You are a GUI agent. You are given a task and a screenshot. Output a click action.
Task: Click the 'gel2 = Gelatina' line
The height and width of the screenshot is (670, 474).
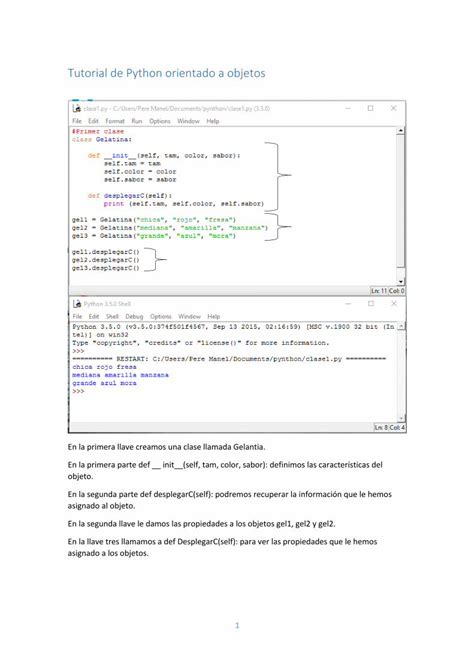[x=170, y=227]
